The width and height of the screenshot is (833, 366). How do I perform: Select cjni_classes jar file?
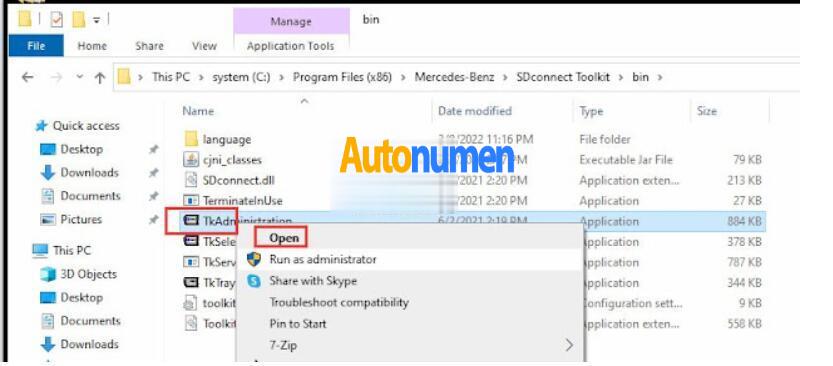[x=232, y=160]
